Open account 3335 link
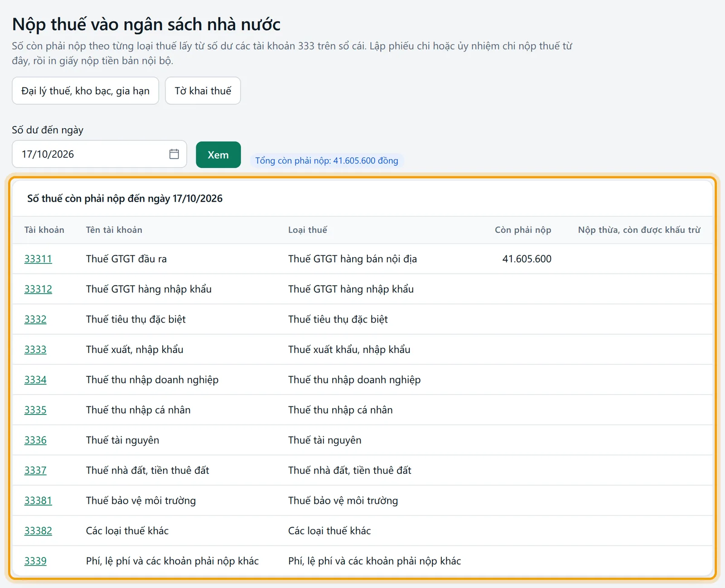The image size is (725, 588). [x=35, y=410]
